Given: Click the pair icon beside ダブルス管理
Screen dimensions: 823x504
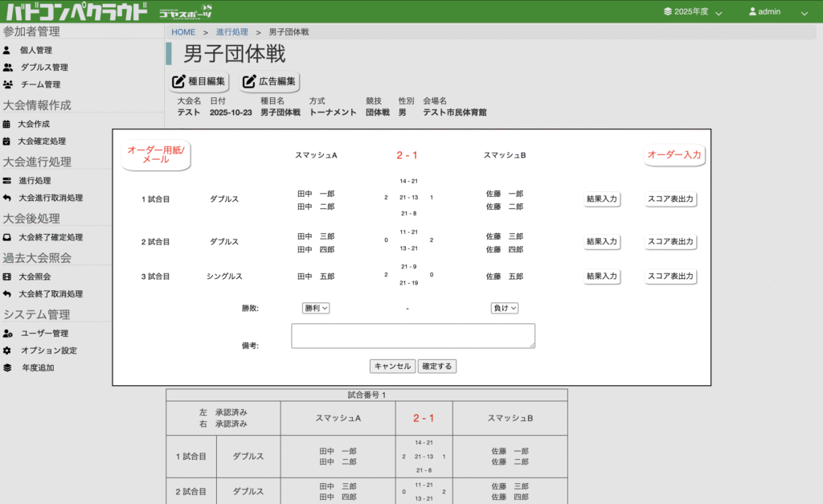Looking at the screenshot, I should (8, 68).
